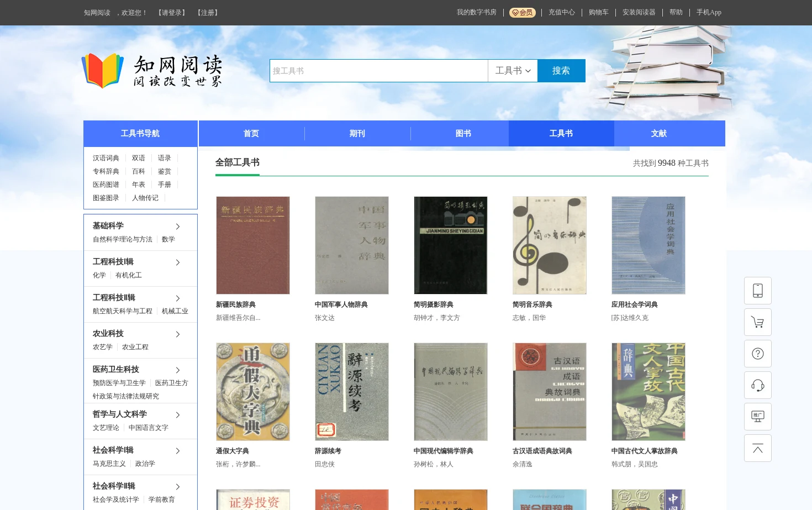
Task: Click the 语录 category link
Action: coord(165,158)
